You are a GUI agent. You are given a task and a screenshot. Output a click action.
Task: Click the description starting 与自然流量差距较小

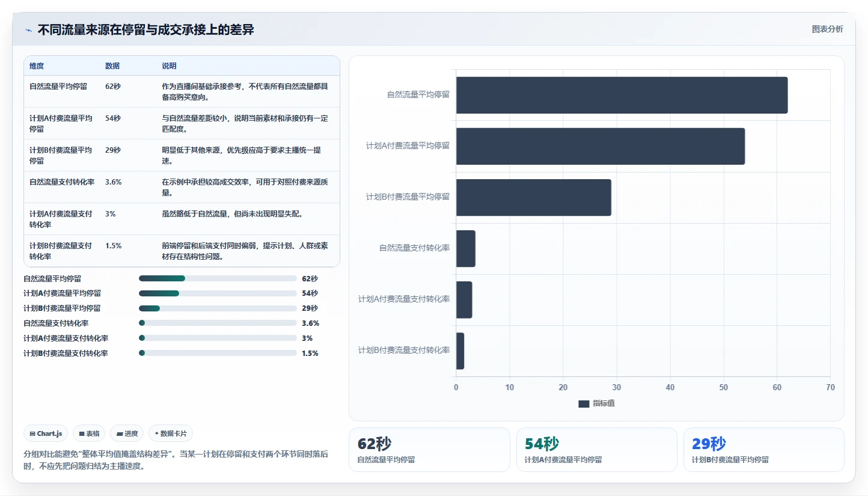tap(245, 123)
